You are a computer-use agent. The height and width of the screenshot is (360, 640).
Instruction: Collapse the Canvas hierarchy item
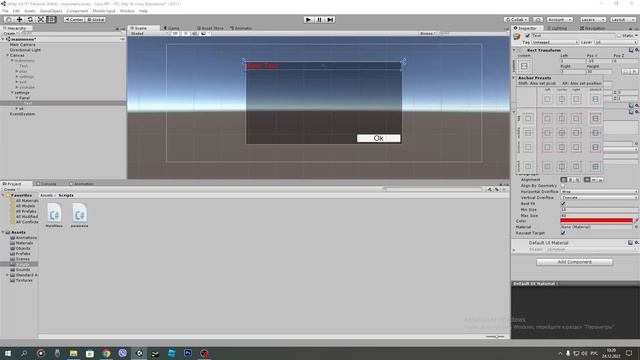click(x=7, y=55)
